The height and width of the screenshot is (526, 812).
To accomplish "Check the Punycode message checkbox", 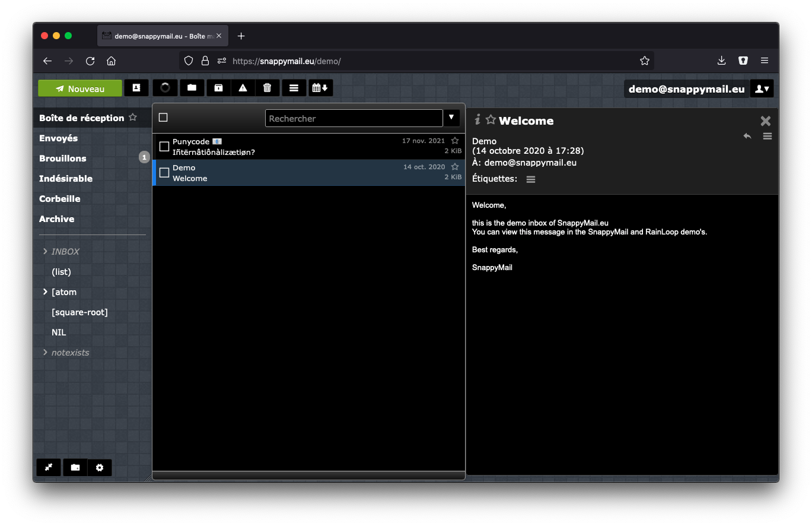I will coord(164,147).
